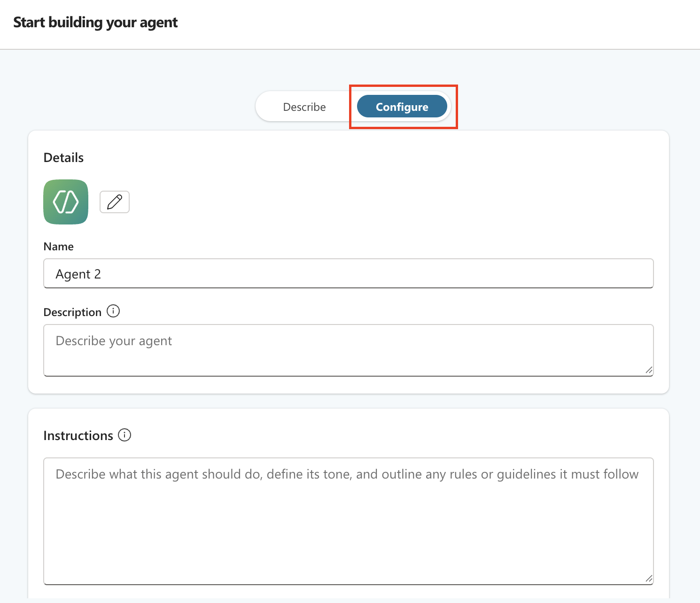Click into the Instructions text area
Viewport: 700px width, 603px height.
pyautogui.click(x=348, y=531)
